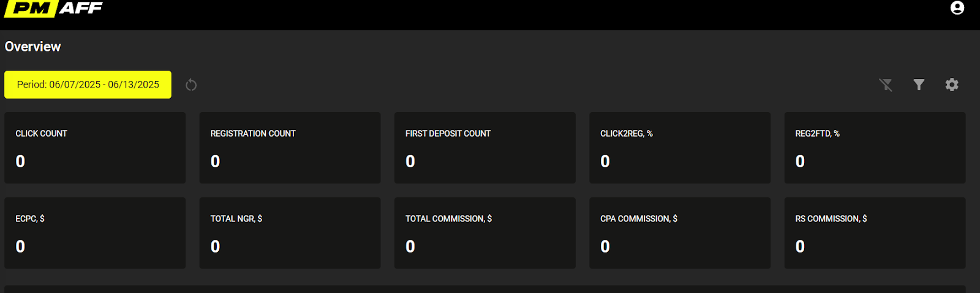The height and width of the screenshot is (293, 980).
Task: Click the Overview page heading
Action: pyautogui.click(x=33, y=47)
